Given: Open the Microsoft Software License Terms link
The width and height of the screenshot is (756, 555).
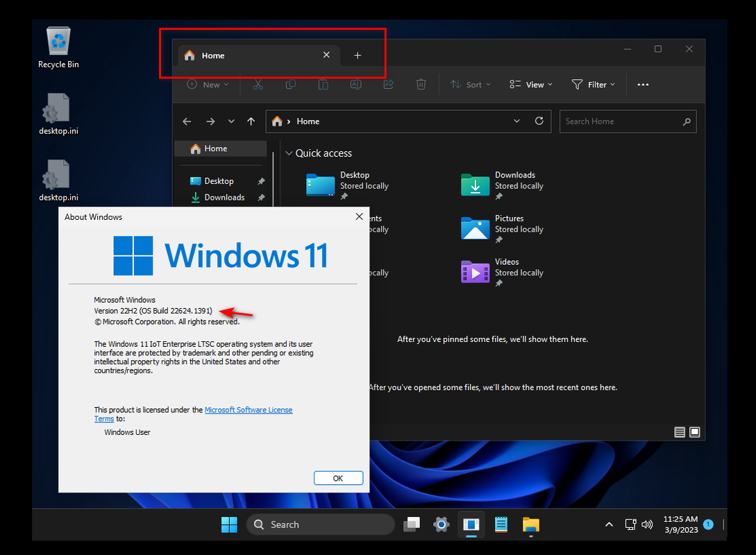Looking at the screenshot, I should click(x=249, y=409).
